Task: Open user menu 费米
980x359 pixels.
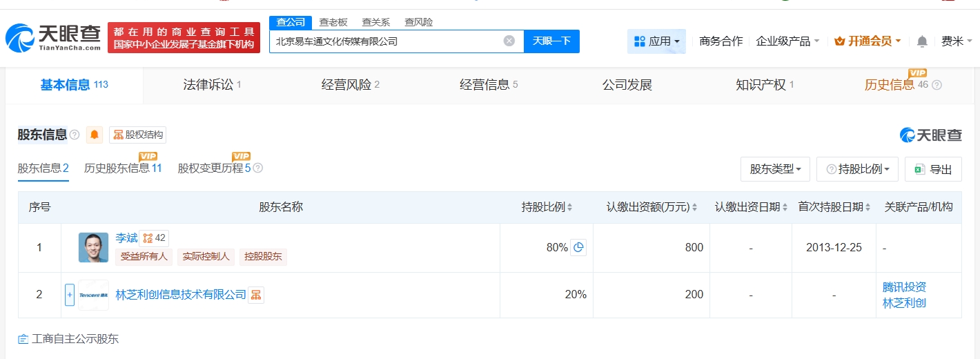Action: [956, 41]
